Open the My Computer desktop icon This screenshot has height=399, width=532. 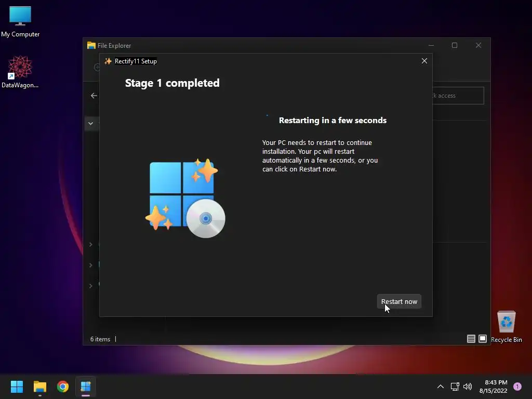pos(20,22)
